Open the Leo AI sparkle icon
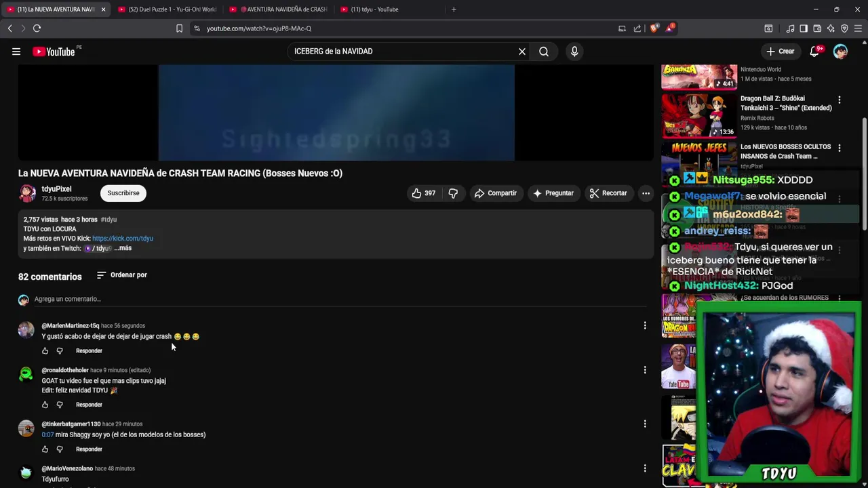Image resolution: width=868 pixels, height=488 pixels. pos(831,28)
